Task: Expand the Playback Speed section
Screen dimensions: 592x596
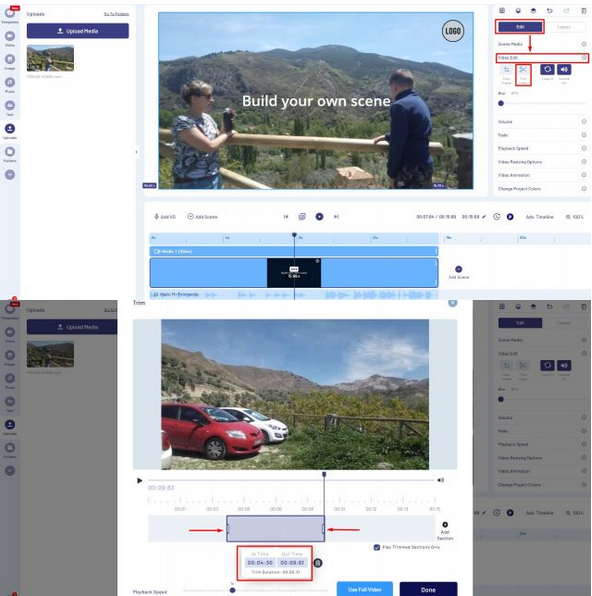Action: [542, 148]
